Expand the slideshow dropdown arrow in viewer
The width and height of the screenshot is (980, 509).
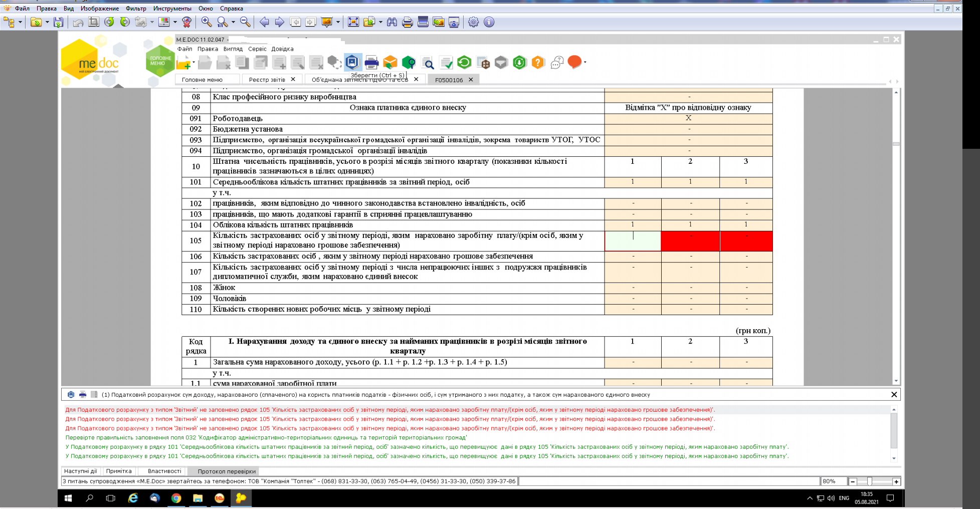tap(338, 22)
